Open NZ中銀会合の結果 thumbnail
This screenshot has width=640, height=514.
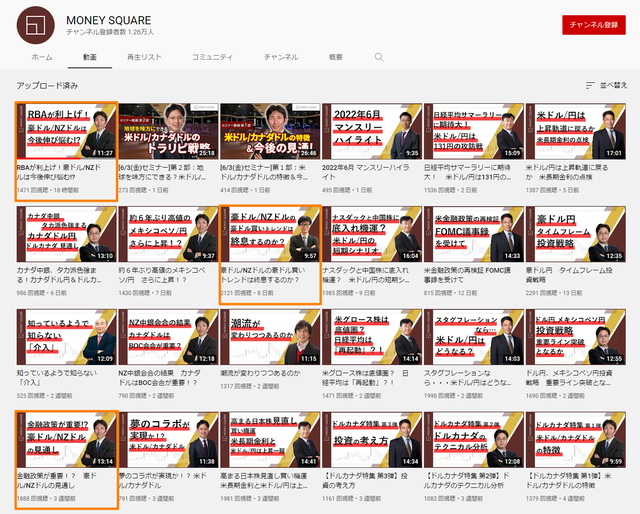pyautogui.click(x=169, y=337)
